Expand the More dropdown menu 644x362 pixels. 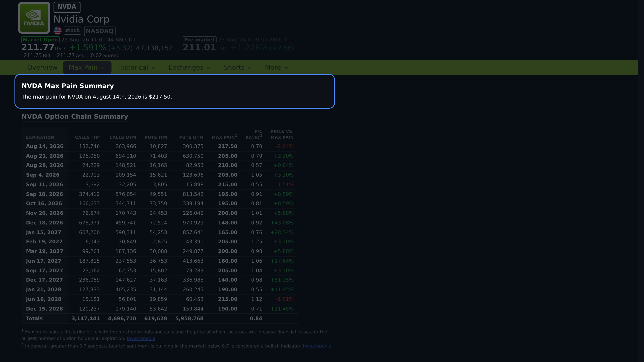(277, 67)
